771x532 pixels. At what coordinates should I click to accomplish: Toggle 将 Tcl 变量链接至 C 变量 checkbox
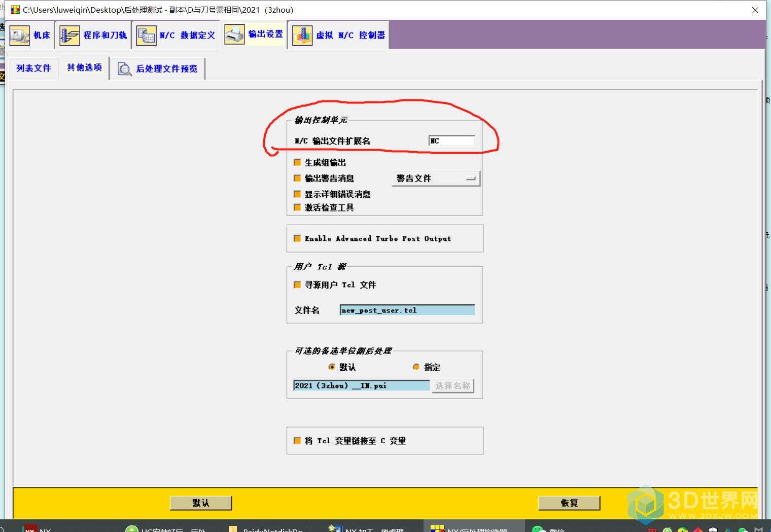297,441
